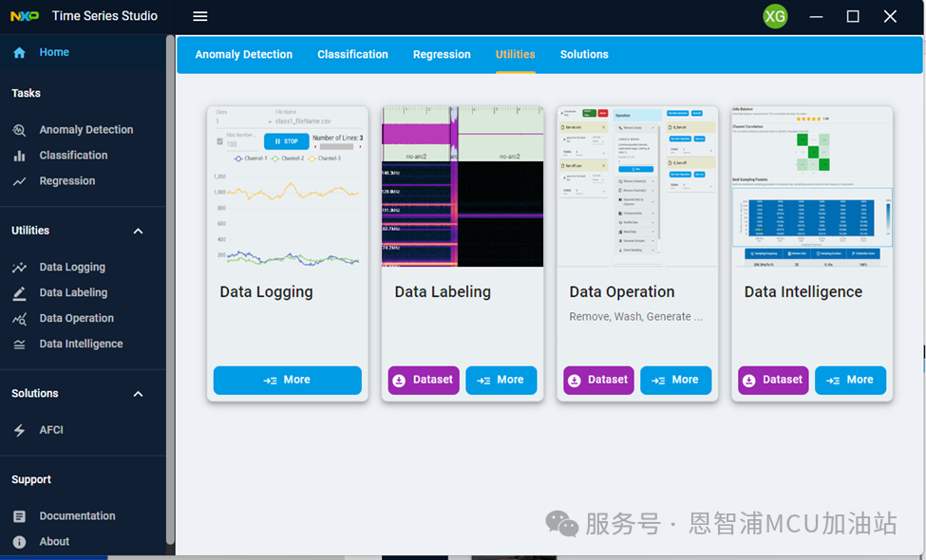Click the Documentation page icon
Screen dimensions: 926x560
20,516
